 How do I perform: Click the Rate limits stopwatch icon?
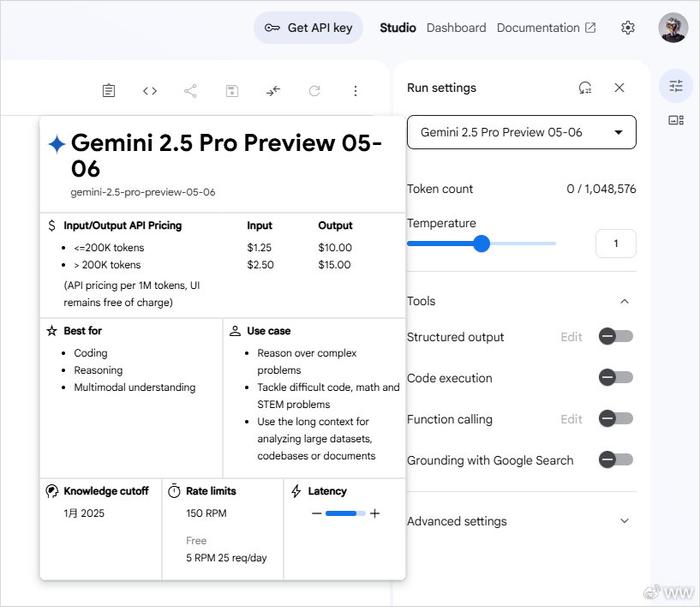tap(174, 491)
